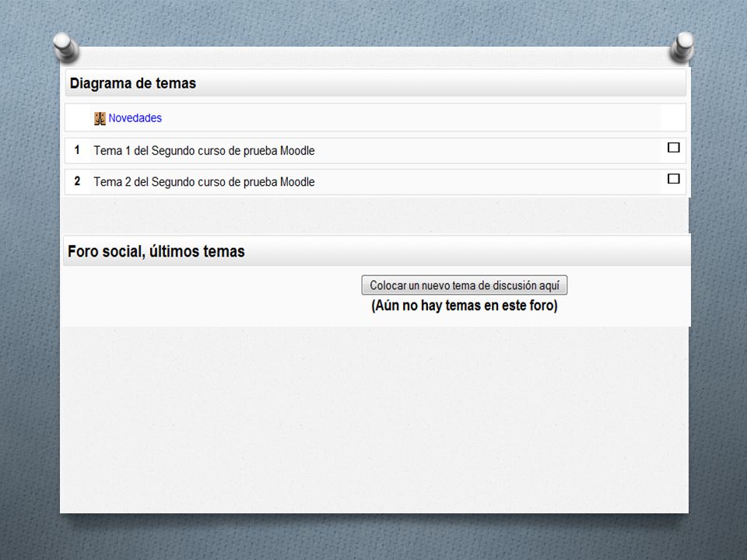Open the Novedades forum link

coord(135,118)
